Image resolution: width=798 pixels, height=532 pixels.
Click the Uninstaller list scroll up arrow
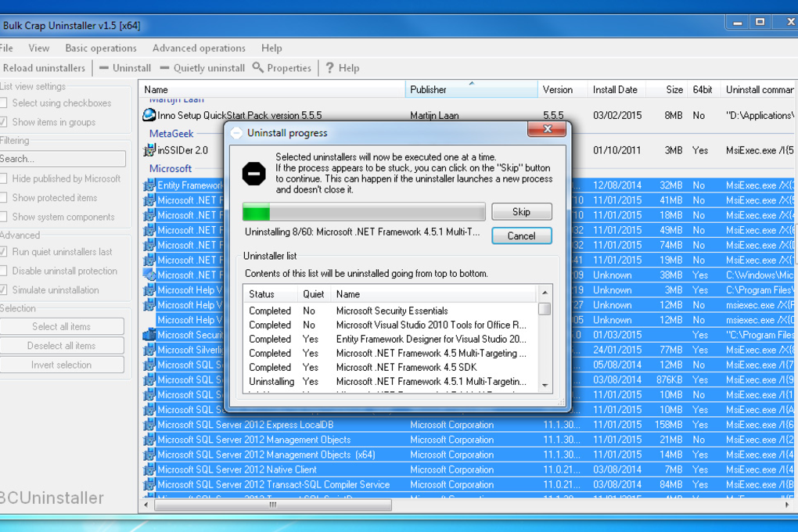coord(545,293)
